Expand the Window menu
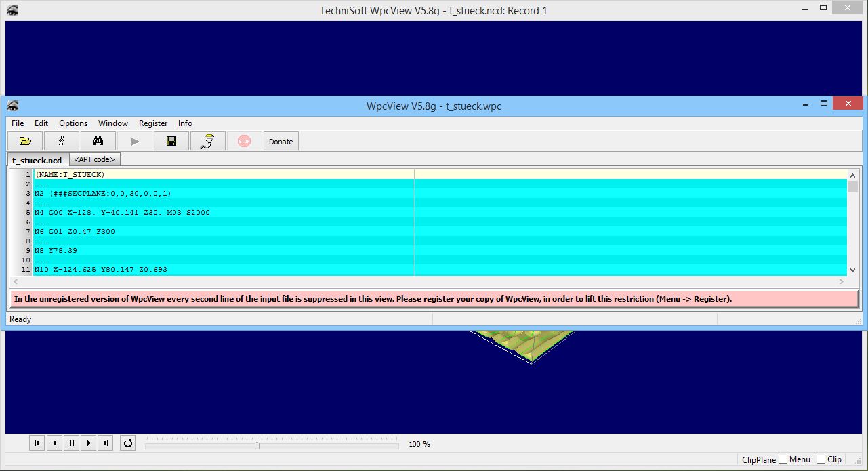 [112, 123]
